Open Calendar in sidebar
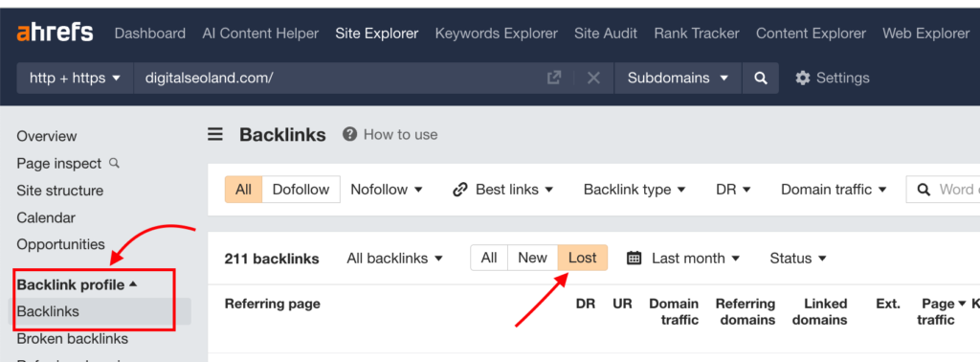The height and width of the screenshot is (362, 980). [46, 218]
